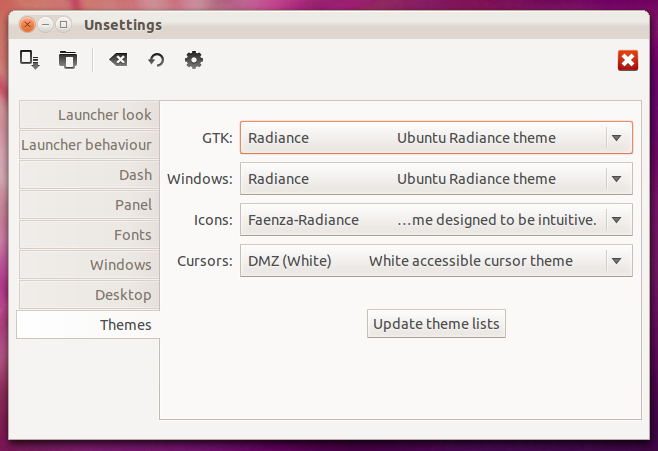Maximize the Unsettings window
This screenshot has width=658, height=451.
click(63, 25)
